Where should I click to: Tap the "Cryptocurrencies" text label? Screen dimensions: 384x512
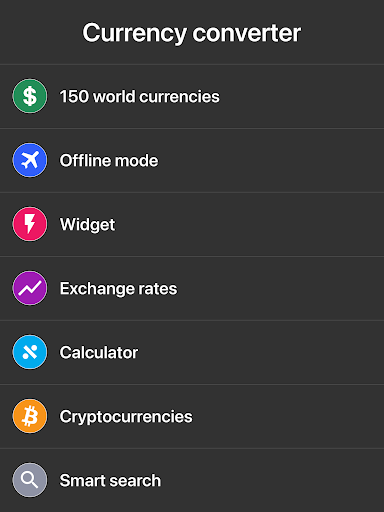click(x=126, y=417)
